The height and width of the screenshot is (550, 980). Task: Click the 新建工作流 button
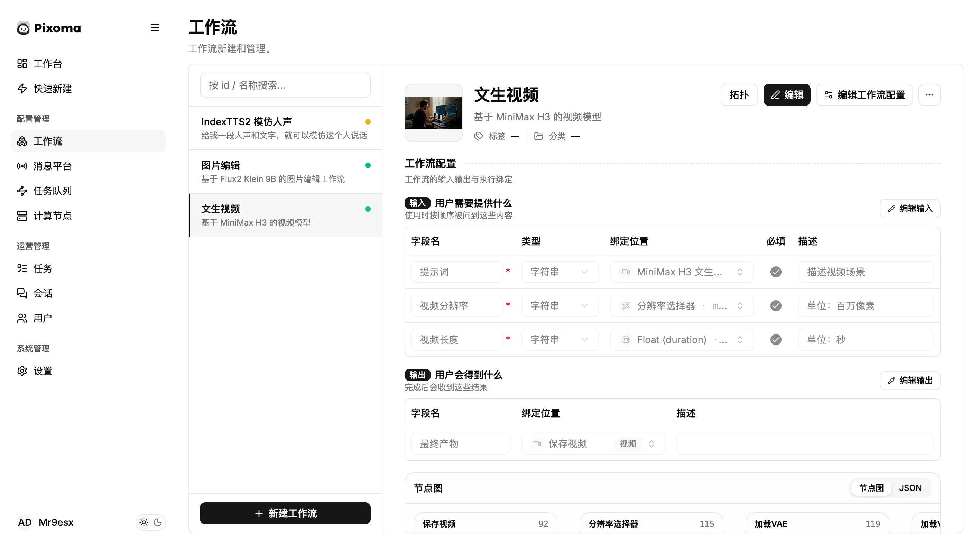(x=285, y=513)
